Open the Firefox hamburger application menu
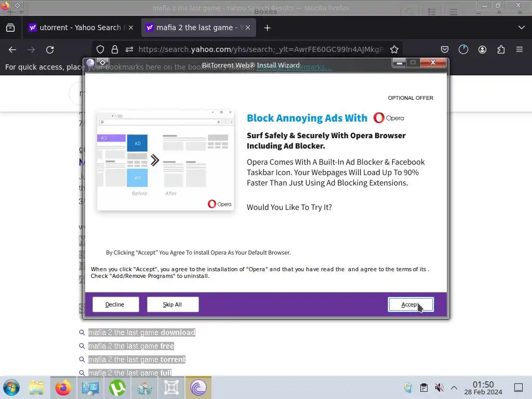The image size is (532, 399). click(520, 50)
